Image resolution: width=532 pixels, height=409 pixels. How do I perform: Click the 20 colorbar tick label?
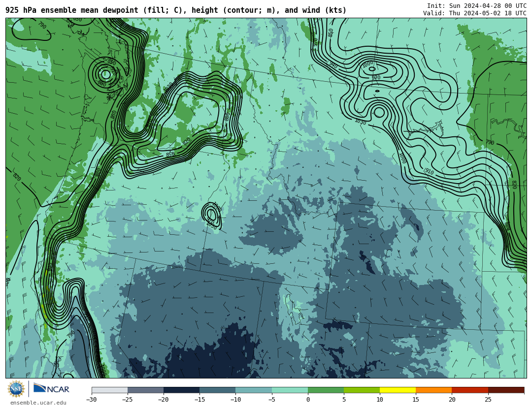coord(452,400)
